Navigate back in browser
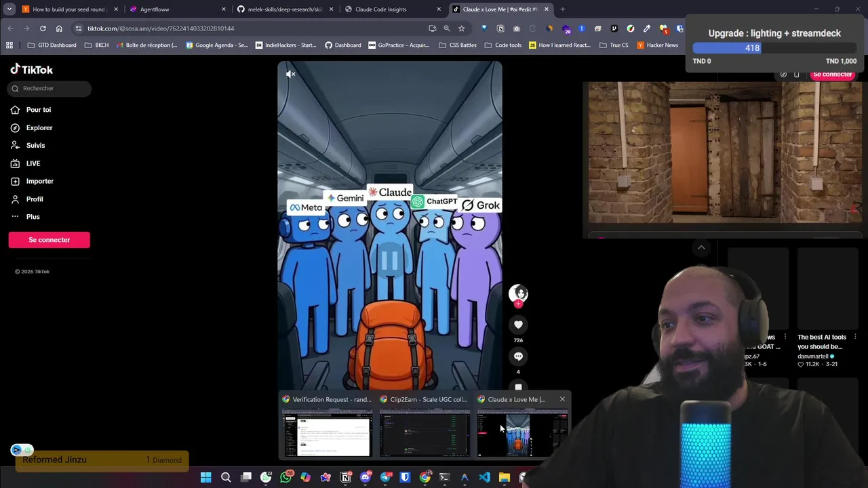This screenshot has height=488, width=868. click(x=10, y=28)
